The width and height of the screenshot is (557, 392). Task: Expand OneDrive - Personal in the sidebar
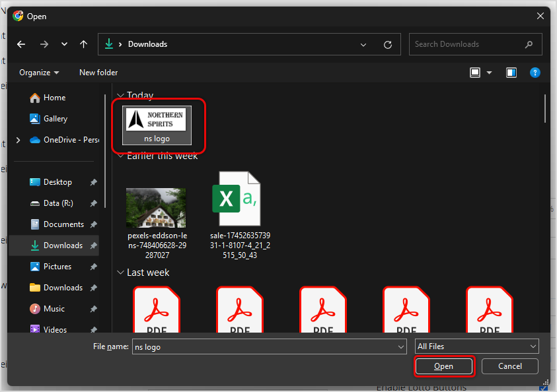(18, 140)
